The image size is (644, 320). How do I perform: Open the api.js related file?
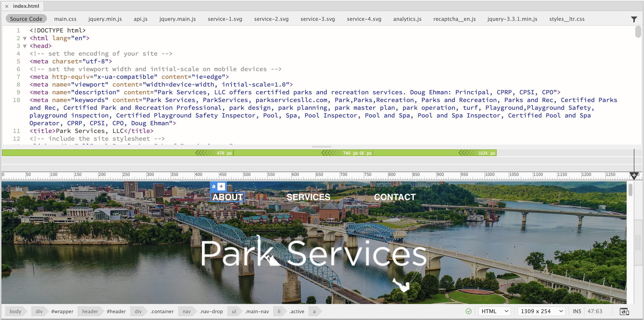point(141,19)
